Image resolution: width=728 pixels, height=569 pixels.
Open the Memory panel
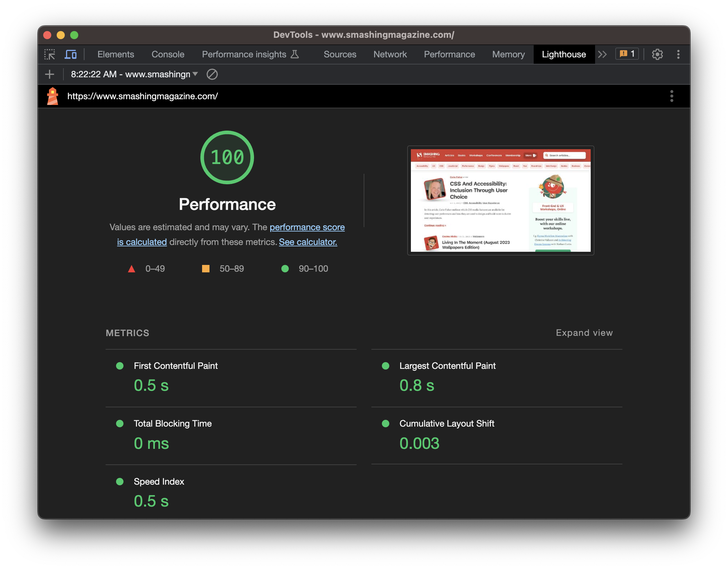click(x=508, y=54)
